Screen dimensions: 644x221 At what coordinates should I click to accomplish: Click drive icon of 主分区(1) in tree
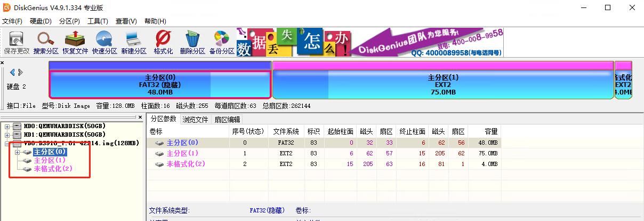[x=27, y=160]
